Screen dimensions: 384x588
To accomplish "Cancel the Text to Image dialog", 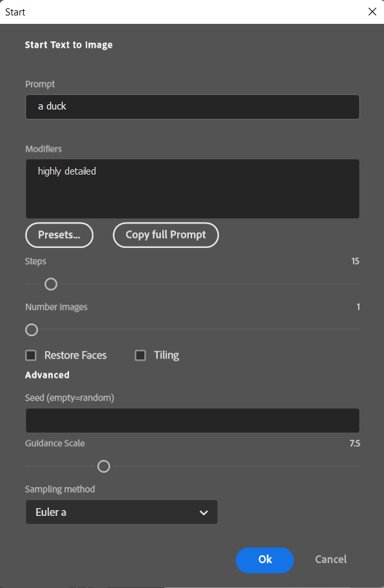I will [x=331, y=560].
